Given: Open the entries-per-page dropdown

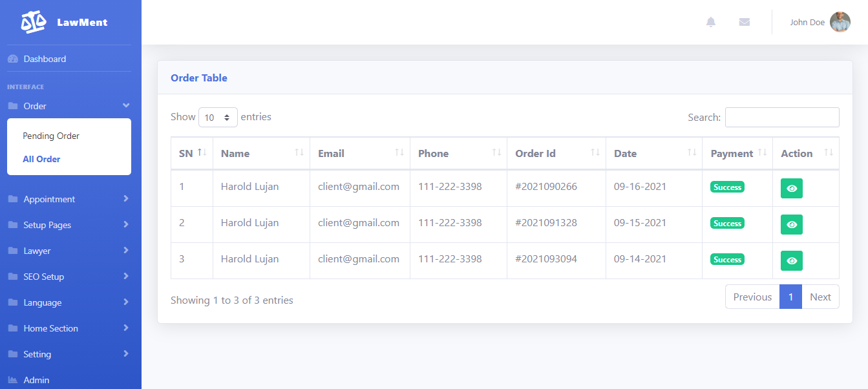Looking at the screenshot, I should point(218,118).
